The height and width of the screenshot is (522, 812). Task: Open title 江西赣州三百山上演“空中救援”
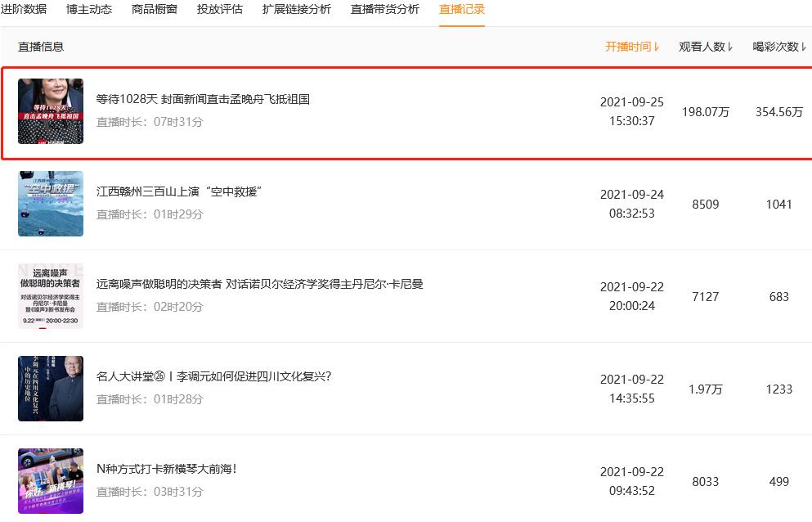tap(179, 191)
